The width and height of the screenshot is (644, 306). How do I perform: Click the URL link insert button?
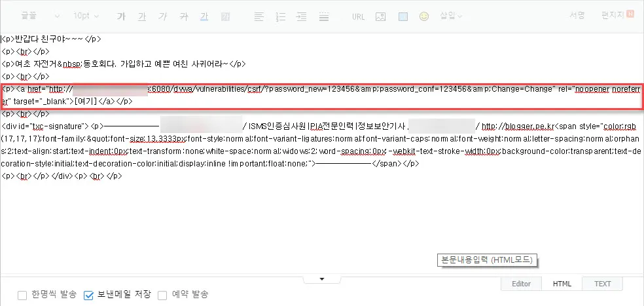[358, 16]
